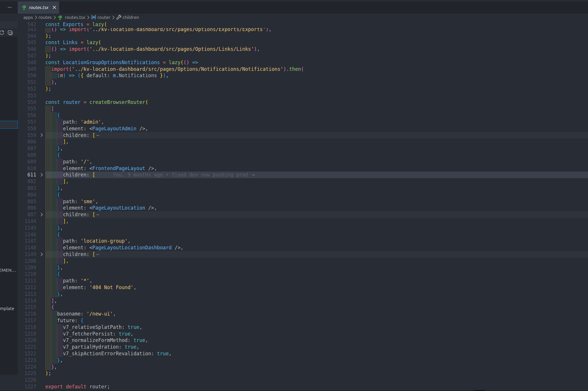This screenshot has width=588, height=391.
Task: Click git blame annotation on line 611
Action: tap(180, 175)
